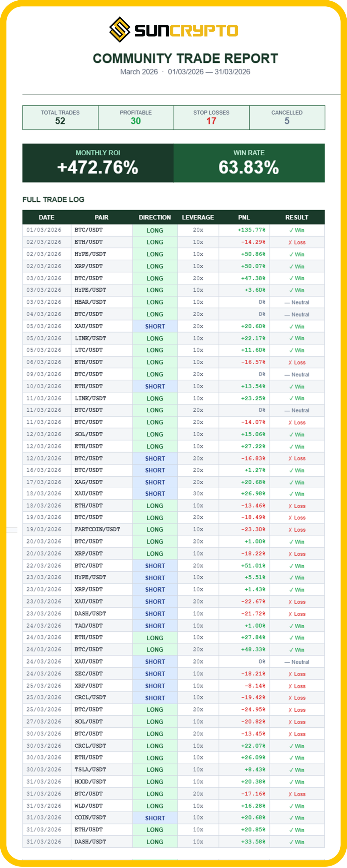
Task: Click the +135.77% PNL value
Action: [251, 230]
